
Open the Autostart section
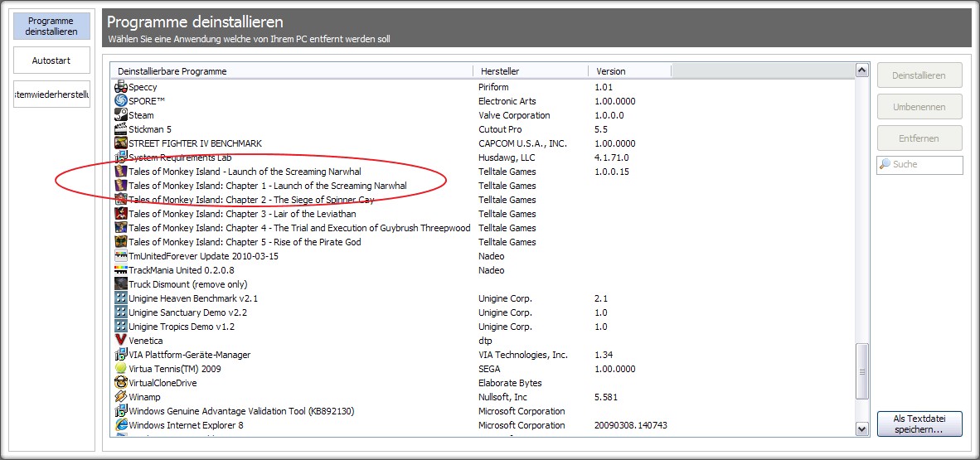(x=52, y=61)
